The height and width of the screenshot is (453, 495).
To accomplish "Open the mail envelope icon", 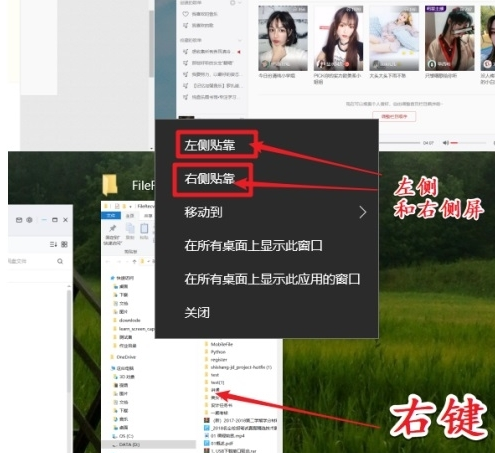I will click(x=19, y=220).
